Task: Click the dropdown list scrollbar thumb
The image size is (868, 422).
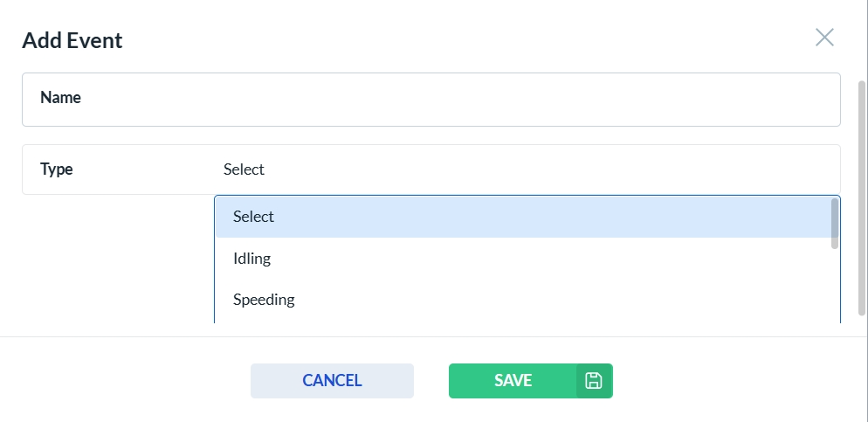Action: click(835, 223)
